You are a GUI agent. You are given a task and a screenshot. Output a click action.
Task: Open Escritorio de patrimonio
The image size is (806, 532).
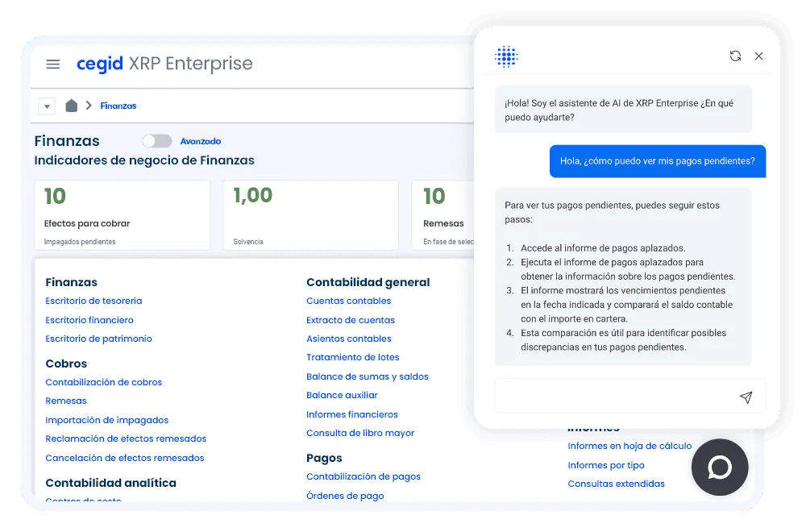click(x=98, y=339)
